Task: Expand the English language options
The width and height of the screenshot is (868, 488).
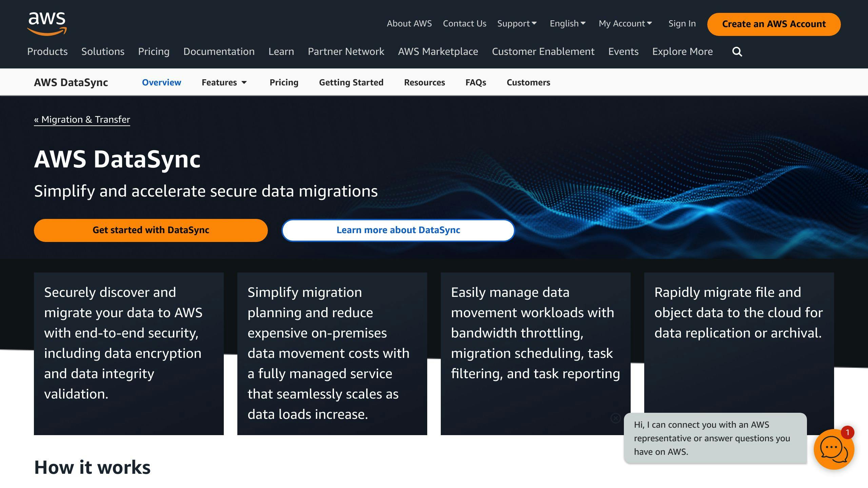Action: tap(566, 23)
